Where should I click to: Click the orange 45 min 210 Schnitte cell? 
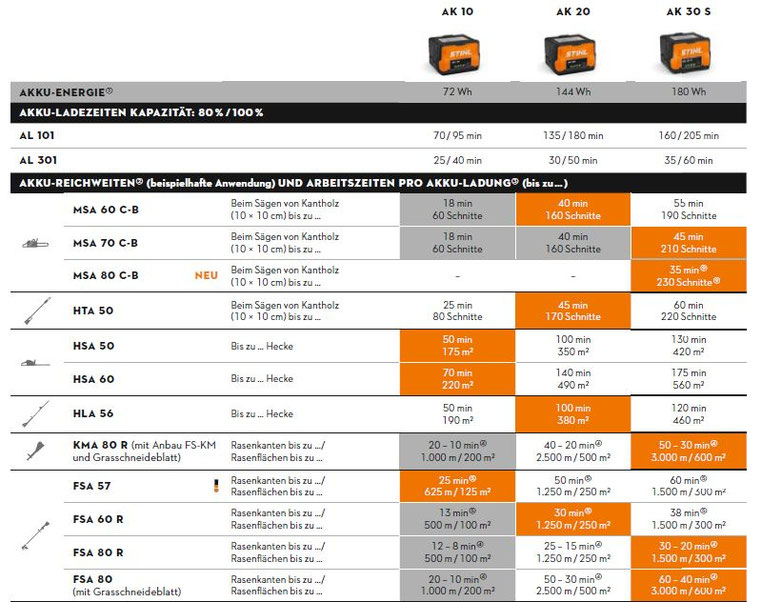pyautogui.click(x=689, y=243)
